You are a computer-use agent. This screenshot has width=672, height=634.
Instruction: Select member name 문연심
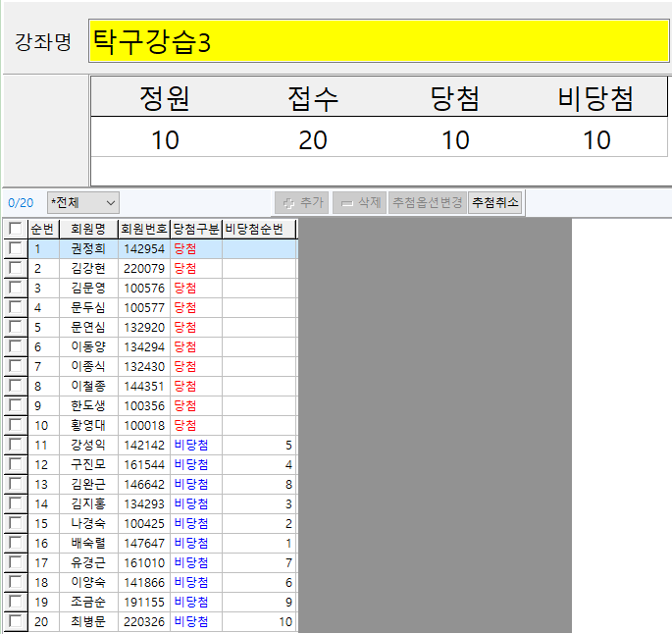88,327
